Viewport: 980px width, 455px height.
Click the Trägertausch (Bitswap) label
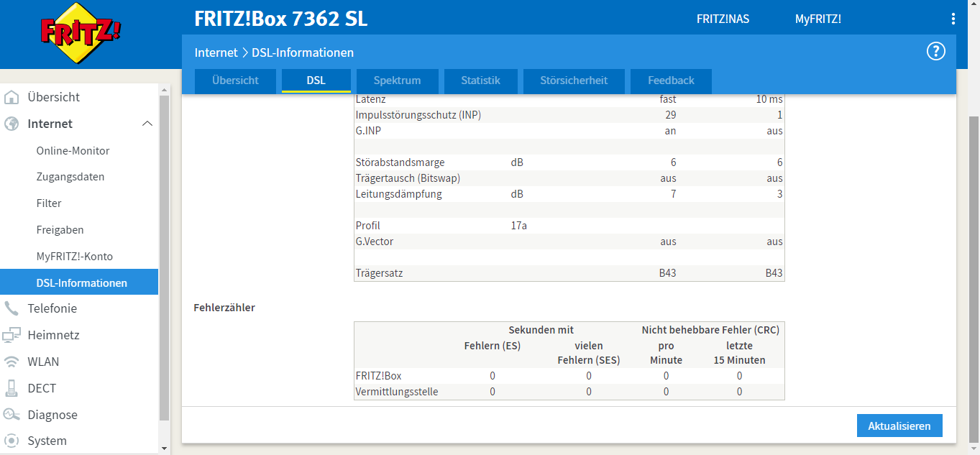coord(408,178)
